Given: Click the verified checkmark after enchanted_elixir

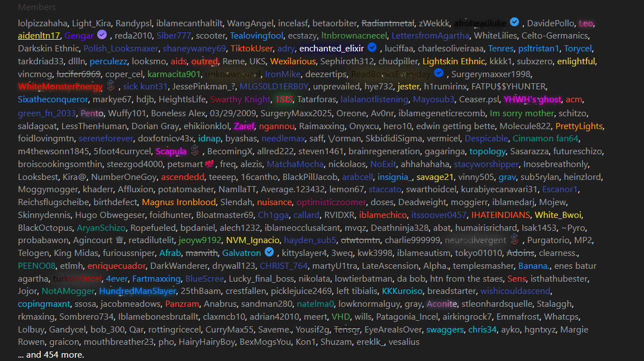Looking at the screenshot, I should pos(372,48).
